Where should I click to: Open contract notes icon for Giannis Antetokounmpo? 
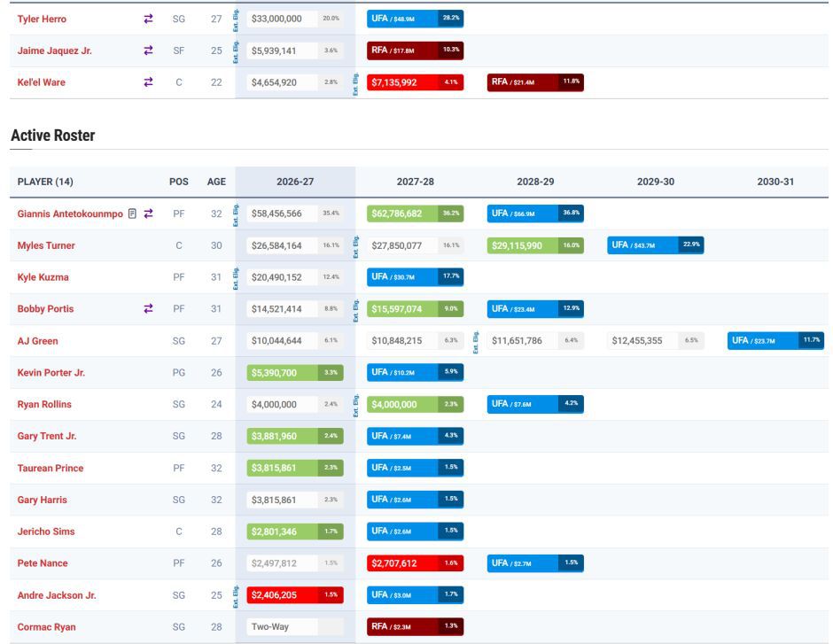[x=132, y=213]
